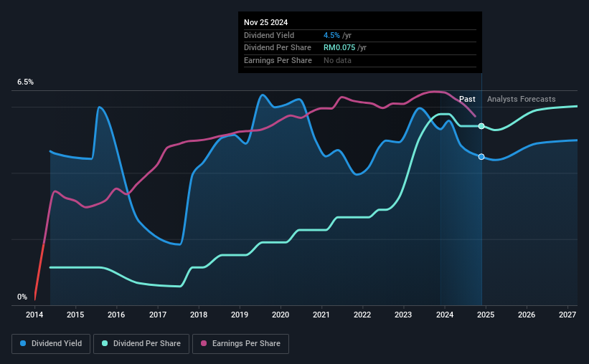Screen dimensions: 589x364
Task: Click the teal Dividend Per Share data point marker
Action: point(481,126)
